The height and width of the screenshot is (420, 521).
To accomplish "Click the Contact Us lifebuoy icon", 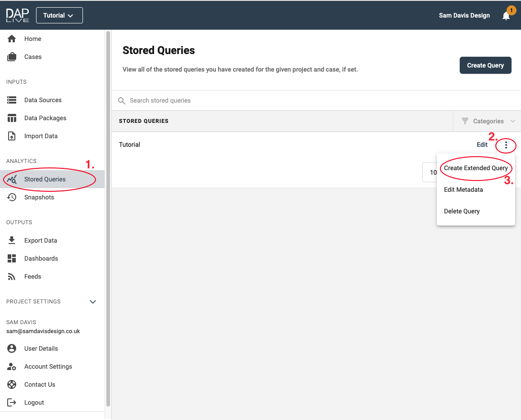I will pos(12,384).
